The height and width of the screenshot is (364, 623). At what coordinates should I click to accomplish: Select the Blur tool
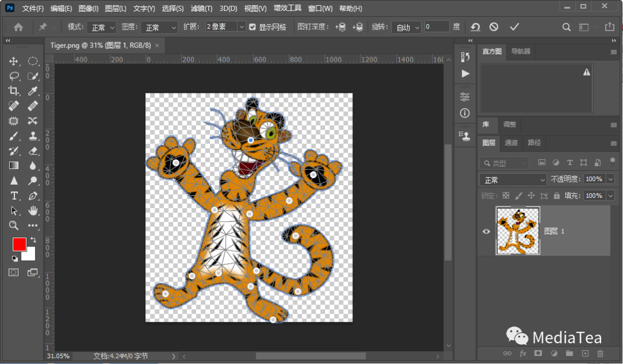(x=32, y=166)
